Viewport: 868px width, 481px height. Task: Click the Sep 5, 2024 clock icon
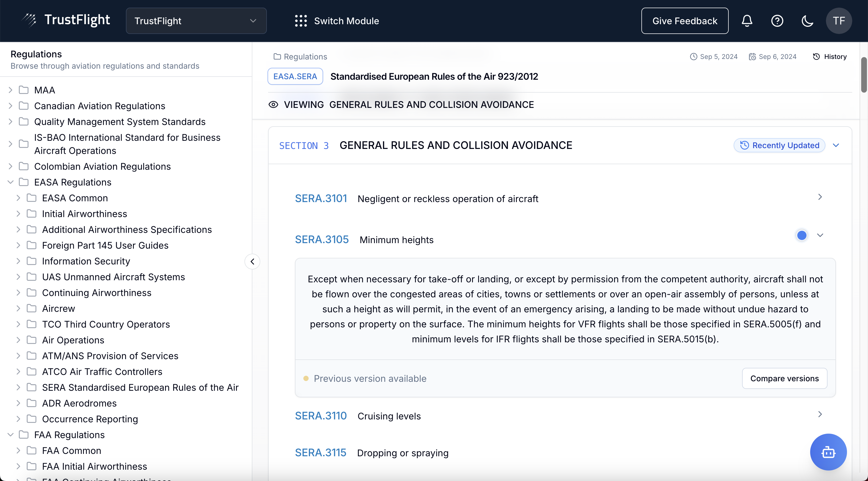(x=693, y=57)
